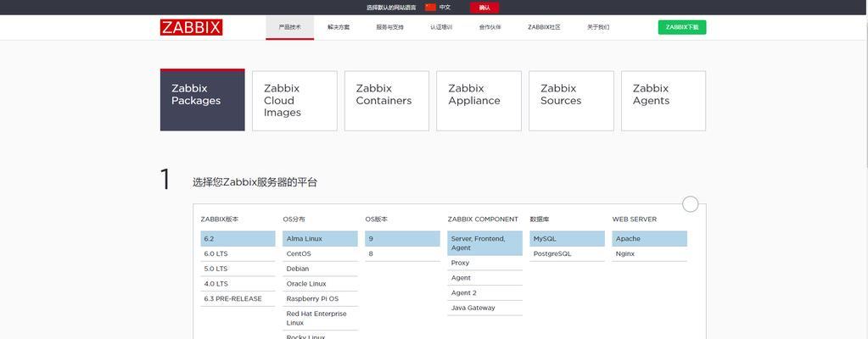The width and height of the screenshot is (868, 339).
Task: Select the Zabbix Cloud Images tab
Action: click(294, 101)
